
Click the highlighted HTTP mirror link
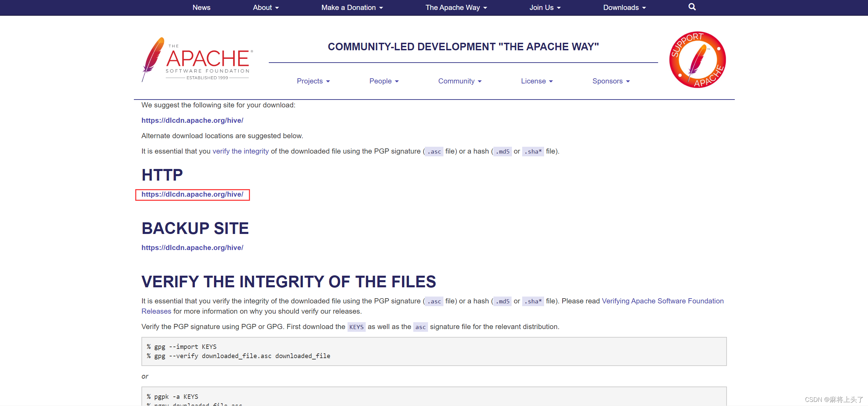(x=192, y=194)
